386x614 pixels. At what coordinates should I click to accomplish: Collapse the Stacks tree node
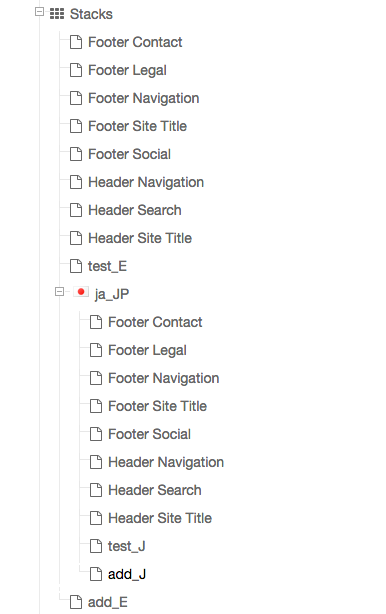39,12
